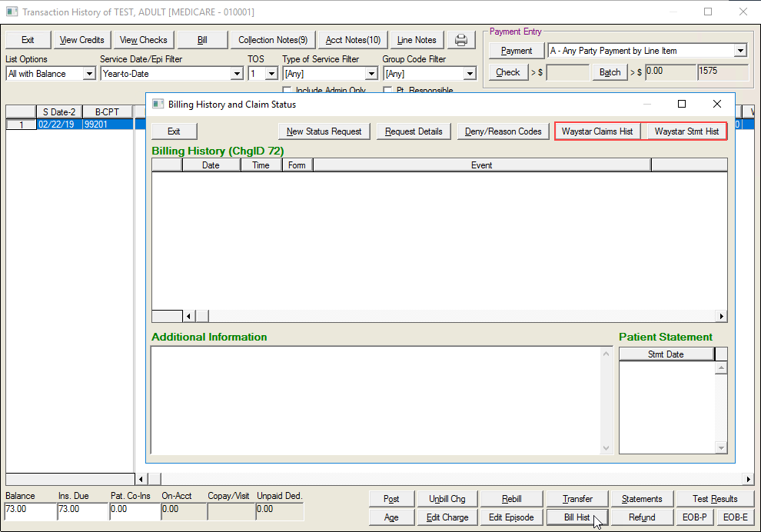Open the TOS dropdown
Viewport: 761px width, 532px height.
coord(272,74)
